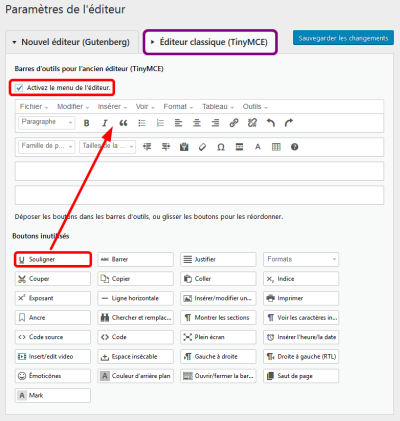Click the special character Omega icon
This screenshot has height=421, width=400.
click(221, 147)
